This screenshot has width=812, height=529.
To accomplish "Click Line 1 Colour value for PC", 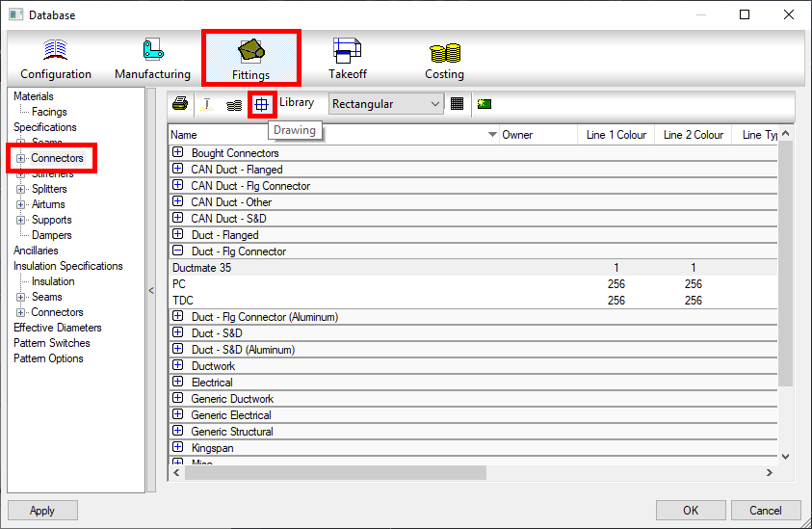I will (x=616, y=284).
